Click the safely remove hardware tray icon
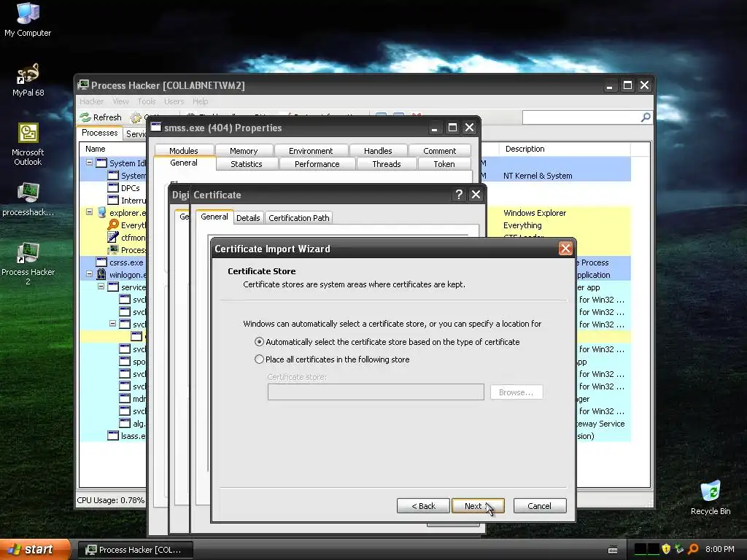The height and width of the screenshot is (560, 747). coord(679,549)
